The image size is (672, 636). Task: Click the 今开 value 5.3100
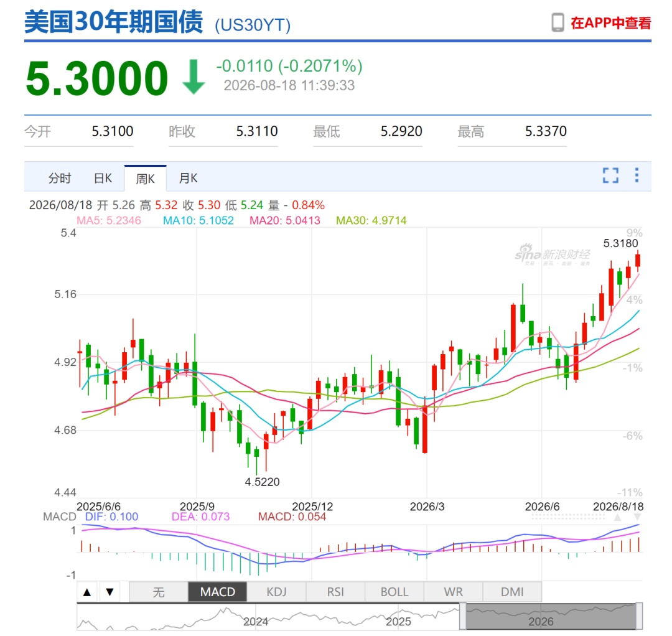tap(112, 131)
